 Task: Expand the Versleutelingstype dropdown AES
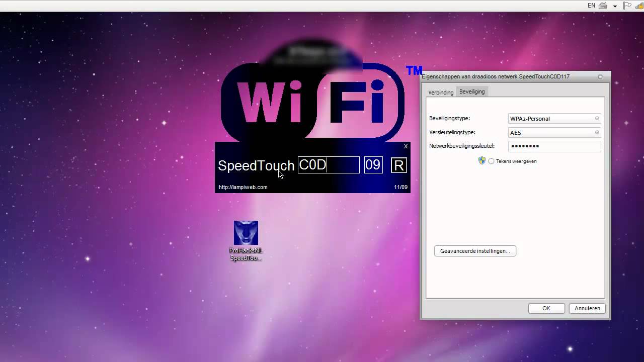(554, 133)
